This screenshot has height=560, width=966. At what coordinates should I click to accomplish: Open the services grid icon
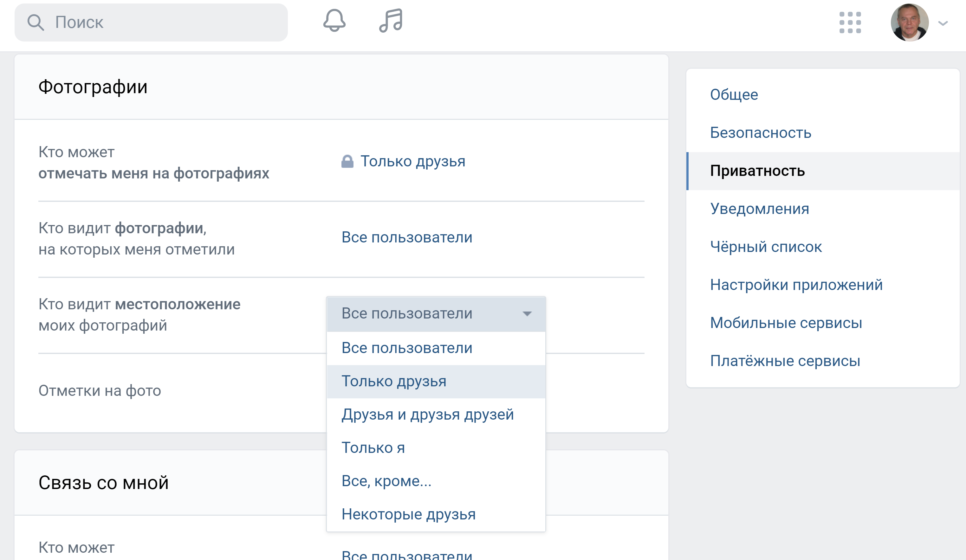[850, 23]
